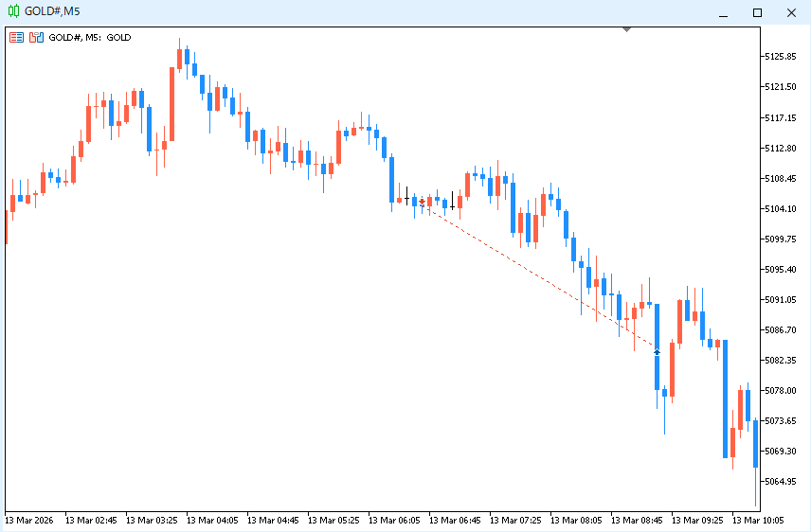Click the 5104.10 price scale label
This screenshot has width=811, height=532.
tap(784, 208)
